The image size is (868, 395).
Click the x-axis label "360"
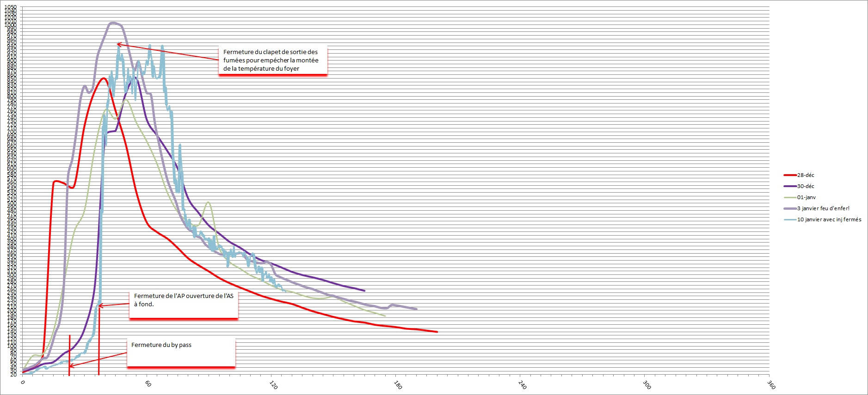(x=771, y=385)
